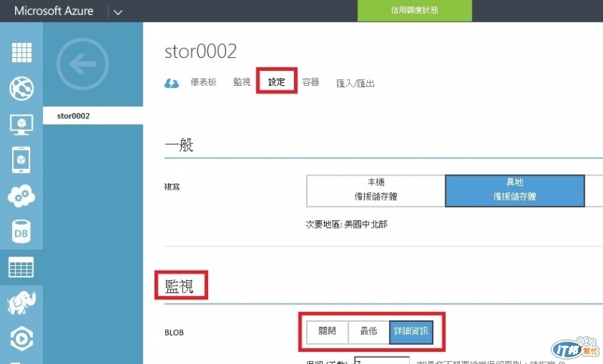Open HDInsight elephant icon

[22, 303]
